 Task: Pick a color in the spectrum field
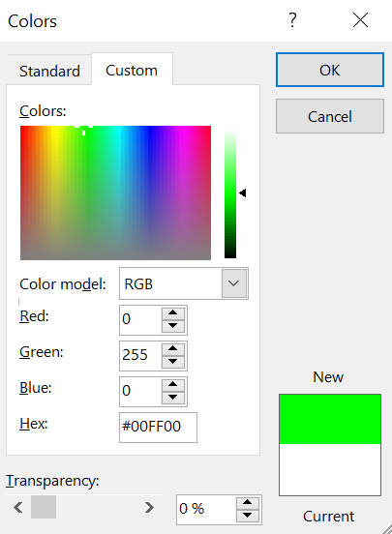[115, 193]
